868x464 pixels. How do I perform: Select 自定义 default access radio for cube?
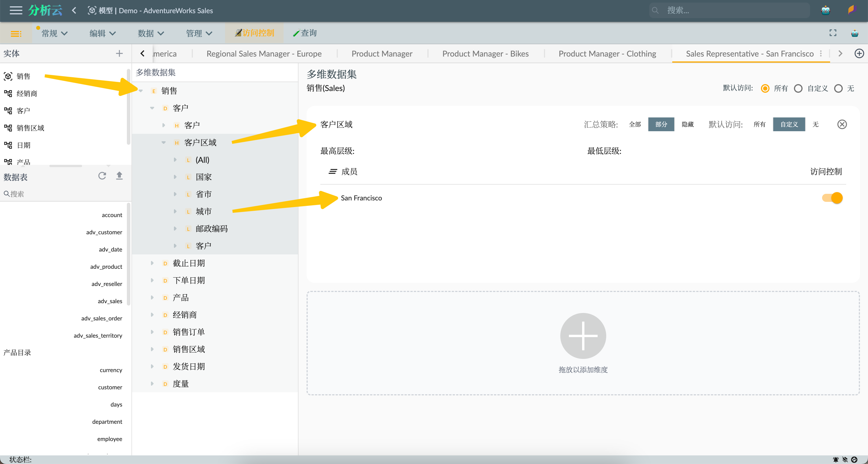798,88
